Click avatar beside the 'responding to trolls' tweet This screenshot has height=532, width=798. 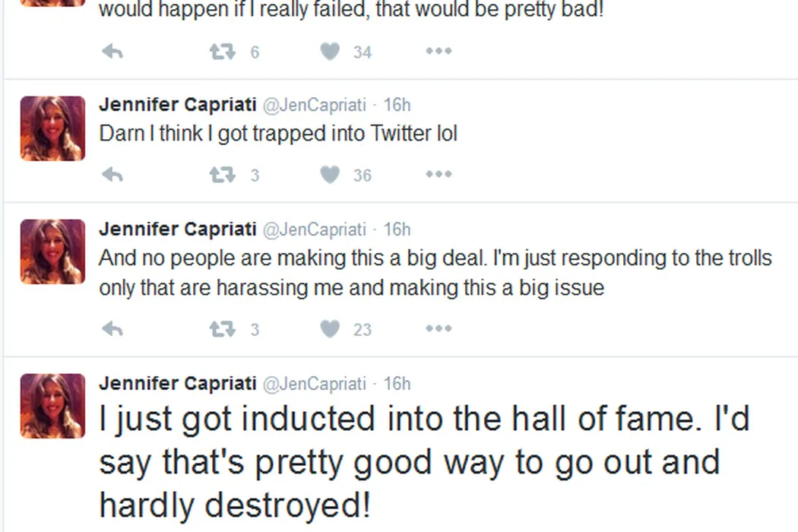coord(52,252)
